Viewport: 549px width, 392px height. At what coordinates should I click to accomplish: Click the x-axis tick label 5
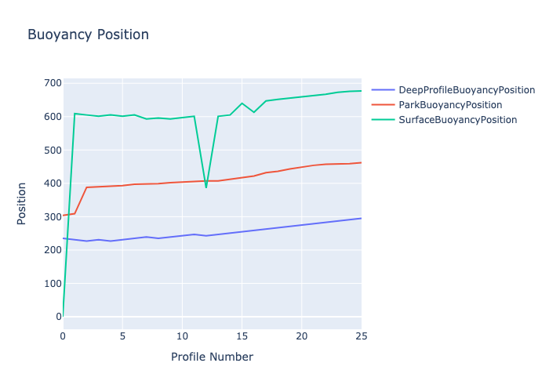point(122,336)
